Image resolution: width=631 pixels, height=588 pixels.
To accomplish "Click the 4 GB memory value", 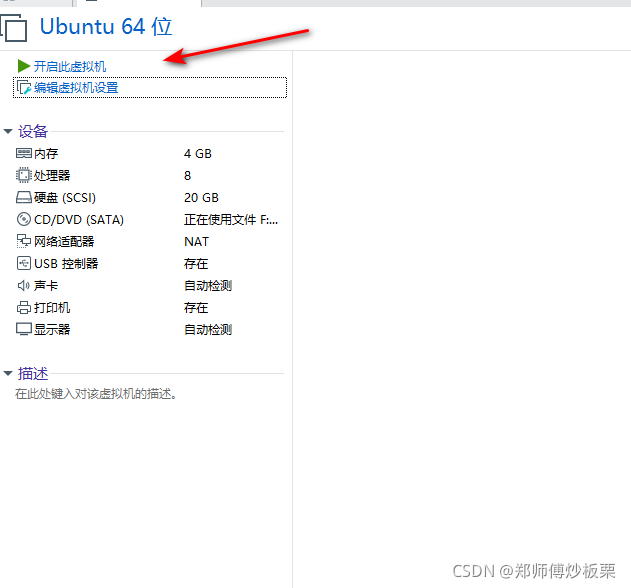I will (x=198, y=154).
